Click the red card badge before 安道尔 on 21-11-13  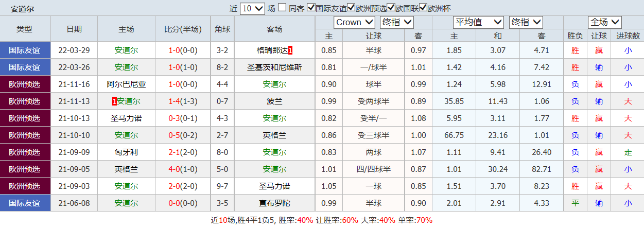click(114, 101)
